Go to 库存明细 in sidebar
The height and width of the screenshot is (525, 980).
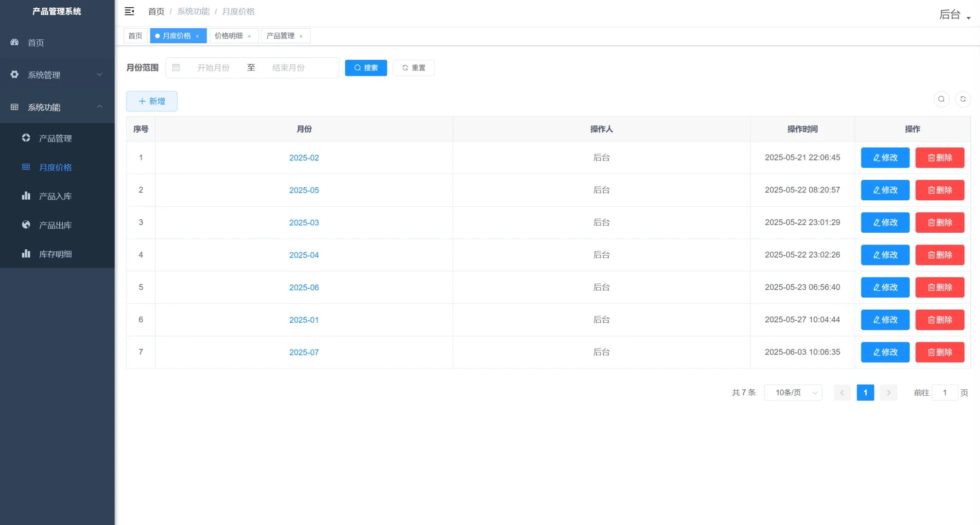tap(55, 254)
